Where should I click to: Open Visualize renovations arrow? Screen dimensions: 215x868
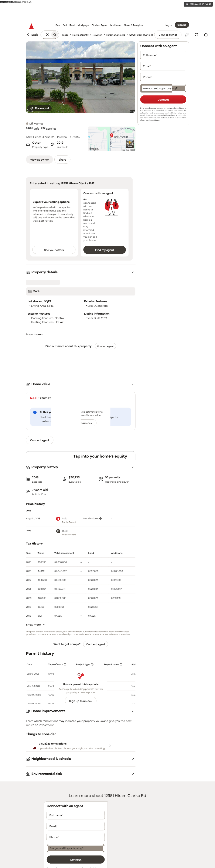[110, 746]
